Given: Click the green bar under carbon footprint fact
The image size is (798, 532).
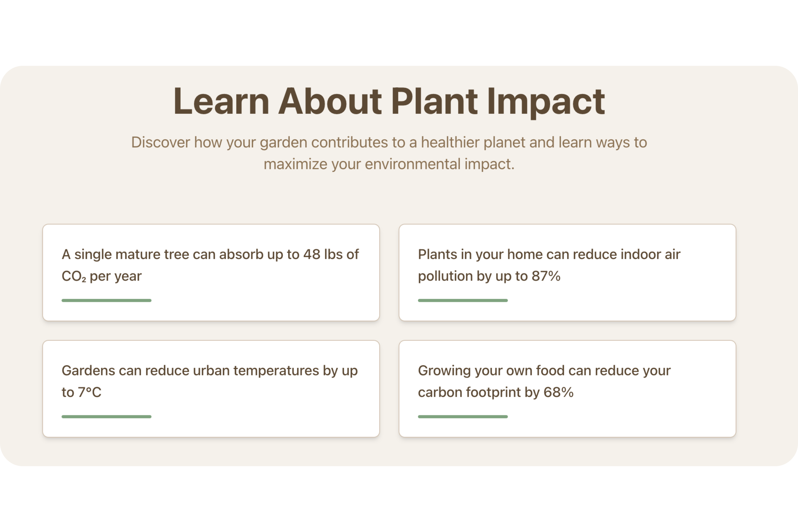Looking at the screenshot, I should coord(463,417).
